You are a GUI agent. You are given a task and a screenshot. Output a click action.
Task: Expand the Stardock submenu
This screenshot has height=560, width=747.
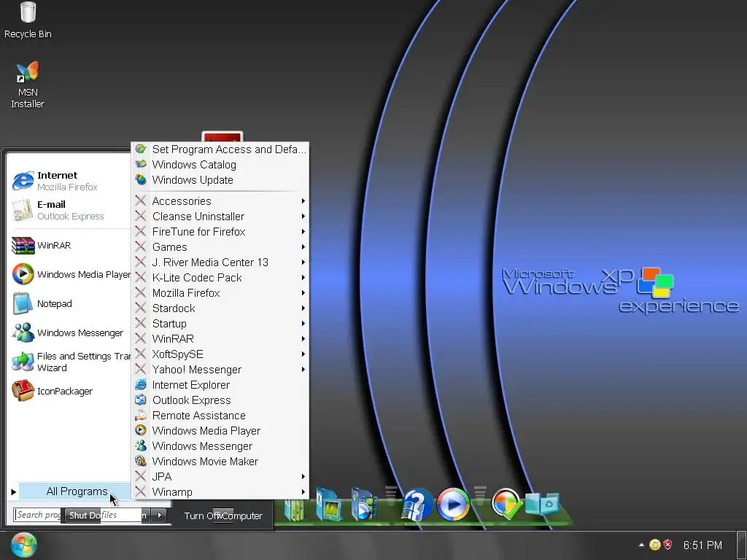(220, 308)
